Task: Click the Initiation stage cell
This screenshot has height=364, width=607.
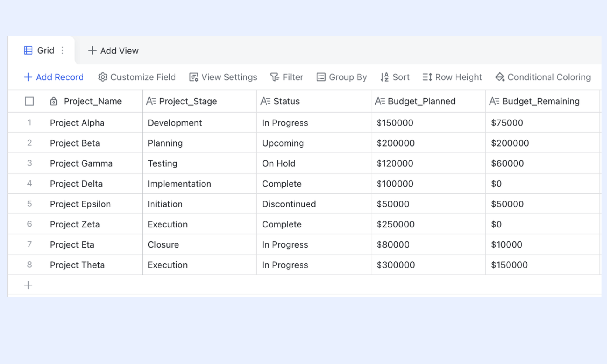Action: [x=199, y=204]
